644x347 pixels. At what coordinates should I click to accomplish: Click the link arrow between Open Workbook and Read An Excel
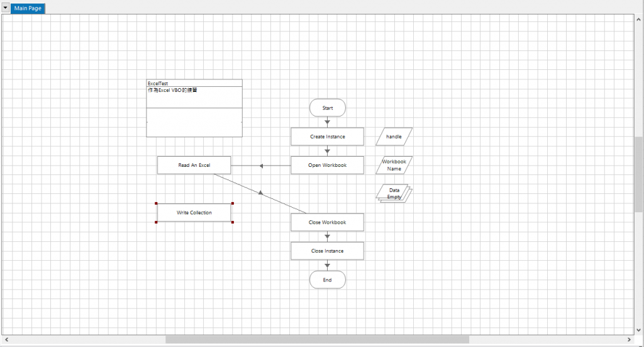pos(261,166)
